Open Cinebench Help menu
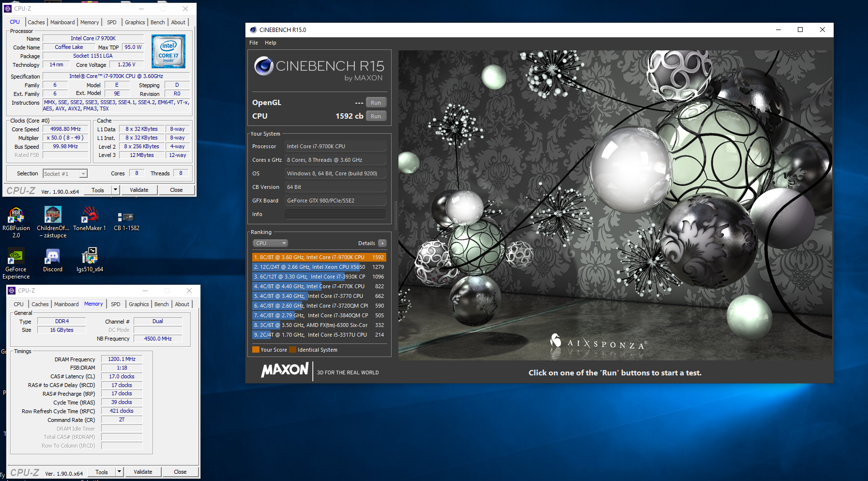 pyautogui.click(x=271, y=43)
